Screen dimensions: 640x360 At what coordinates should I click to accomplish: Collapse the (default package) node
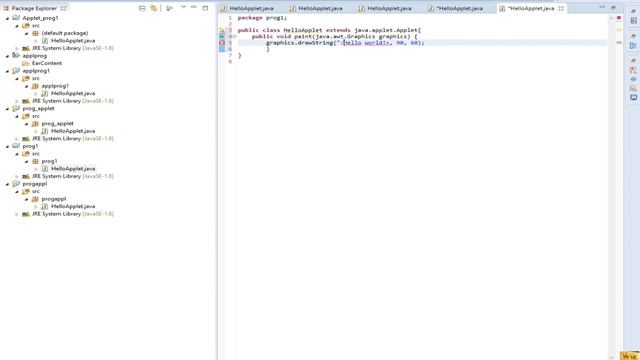(26, 33)
